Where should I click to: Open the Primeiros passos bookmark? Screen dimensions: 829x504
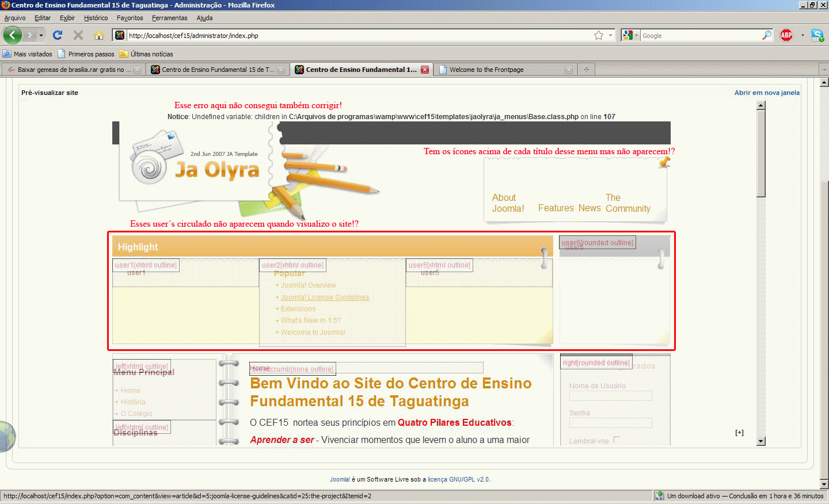tap(86, 54)
